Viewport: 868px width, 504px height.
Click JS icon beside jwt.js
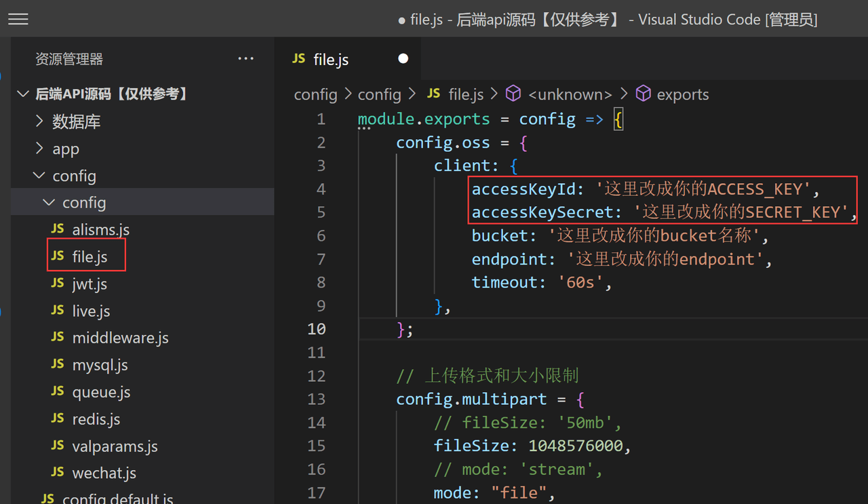(58, 284)
